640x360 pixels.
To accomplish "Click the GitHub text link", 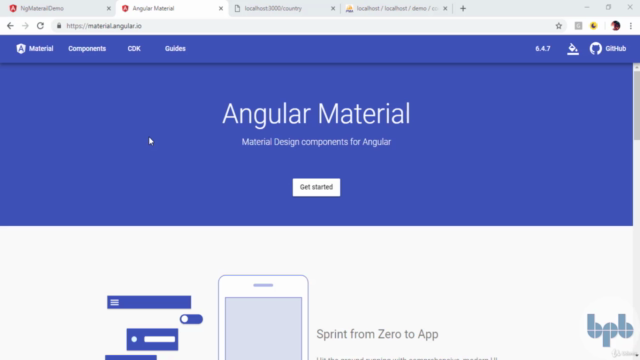I will point(616,49).
